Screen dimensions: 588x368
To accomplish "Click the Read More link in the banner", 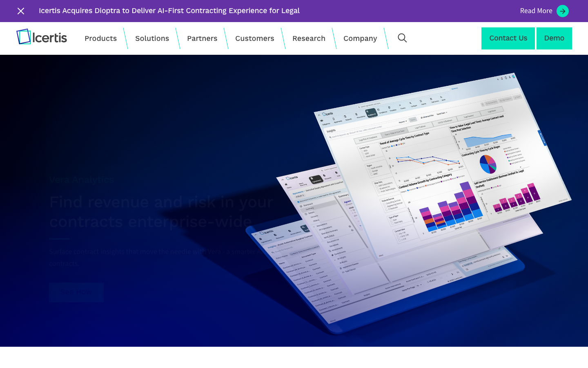I will pos(536,11).
